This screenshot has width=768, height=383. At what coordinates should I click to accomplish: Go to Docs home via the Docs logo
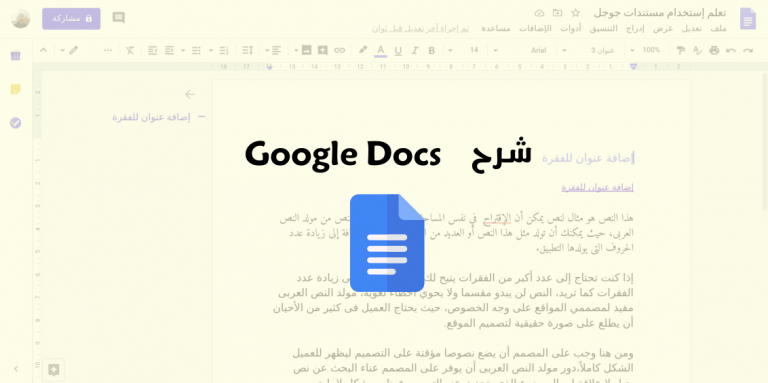point(747,19)
